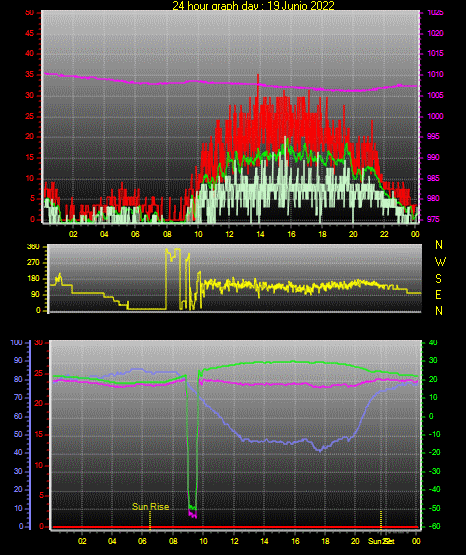Click the "270" wind direction axis value
Image resolution: width=466 pixels, height=555 pixels.
pyautogui.click(x=33, y=263)
